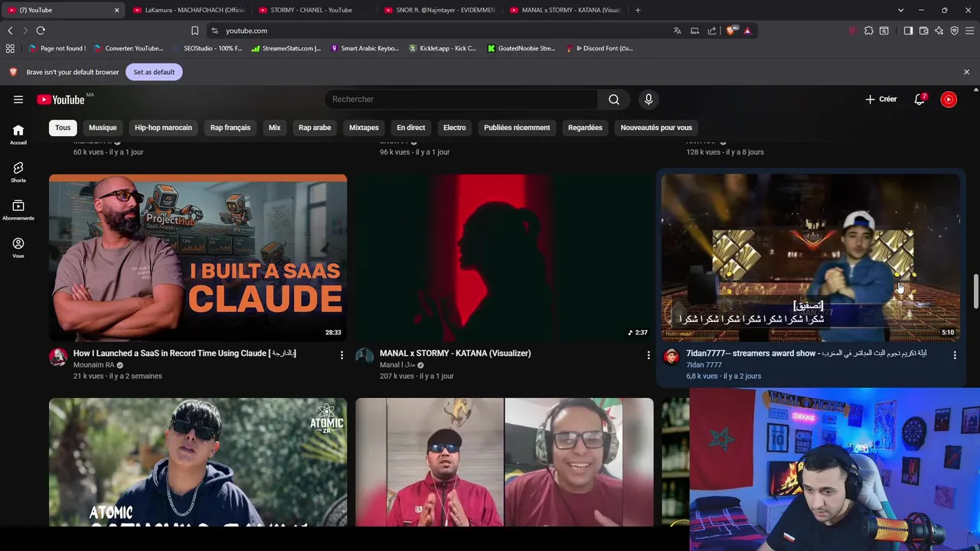Open the account avatar menu
The image size is (980, 551).
(949, 99)
